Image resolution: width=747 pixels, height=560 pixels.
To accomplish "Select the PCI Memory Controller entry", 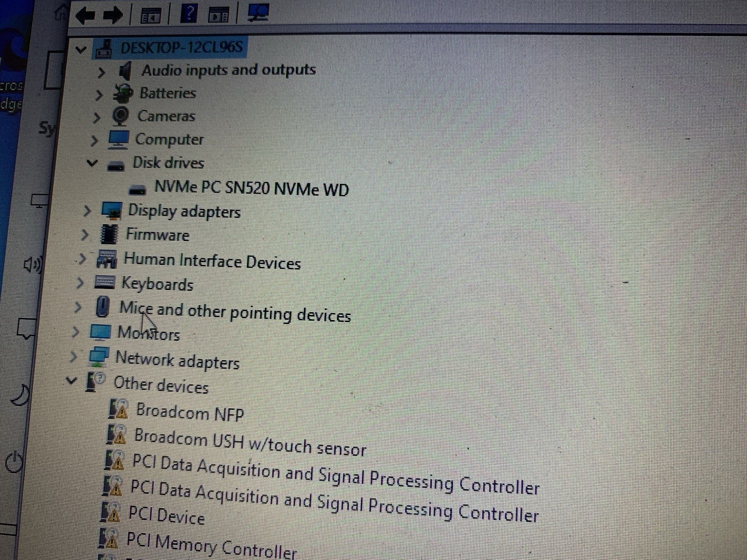I will click(211, 546).
